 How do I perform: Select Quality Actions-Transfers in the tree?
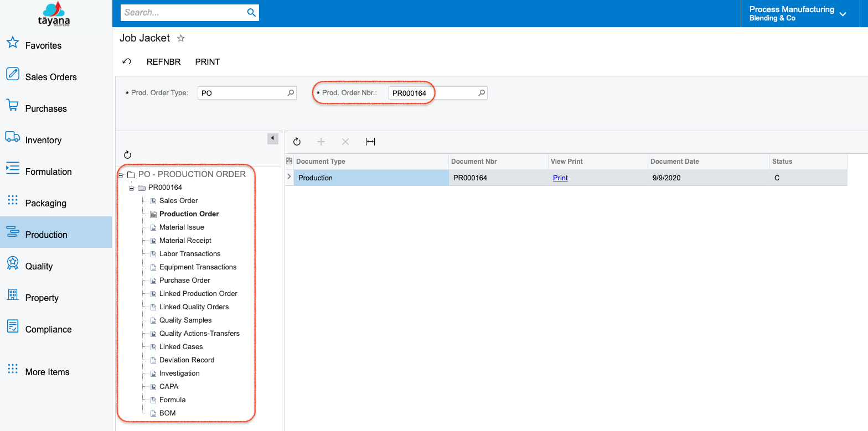coord(199,334)
